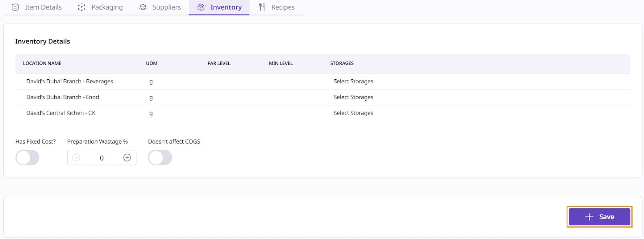The width and height of the screenshot is (644, 239).
Task: Switch to the Packaging tab
Action: point(100,7)
